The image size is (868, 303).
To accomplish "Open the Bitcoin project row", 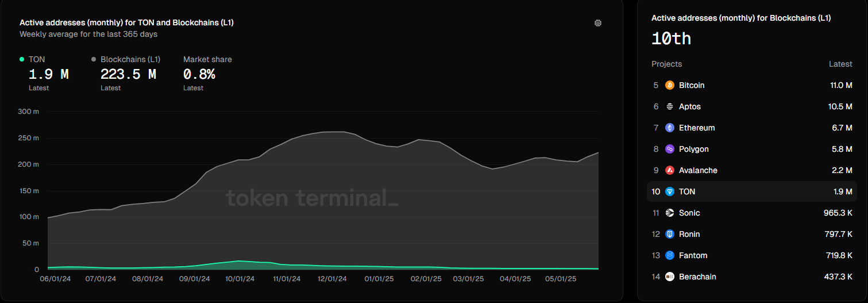I will pos(752,85).
